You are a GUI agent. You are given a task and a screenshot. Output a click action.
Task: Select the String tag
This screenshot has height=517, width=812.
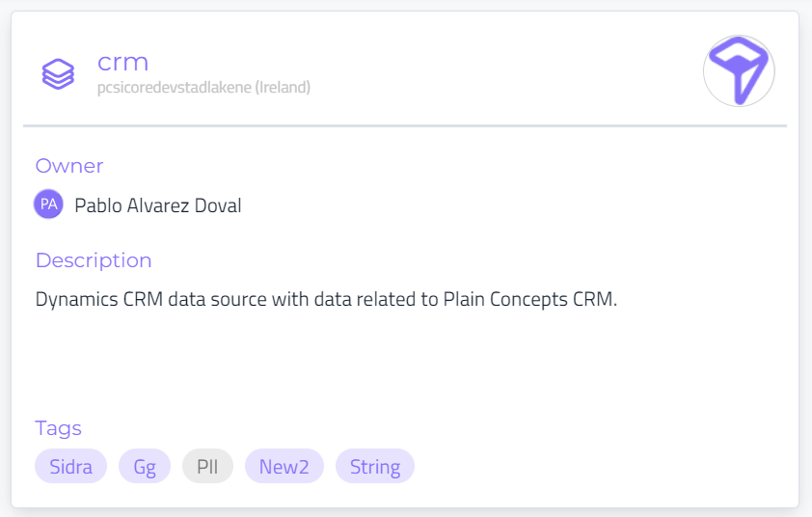[x=375, y=467]
